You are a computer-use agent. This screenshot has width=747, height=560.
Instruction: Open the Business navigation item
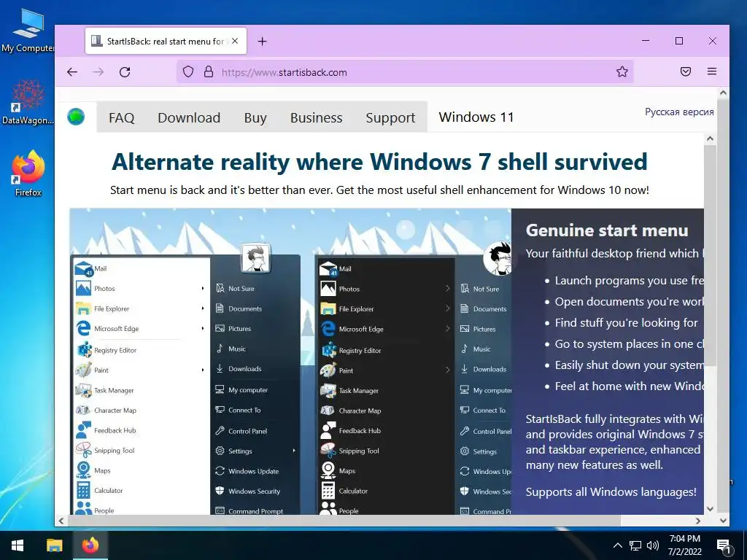click(x=317, y=117)
